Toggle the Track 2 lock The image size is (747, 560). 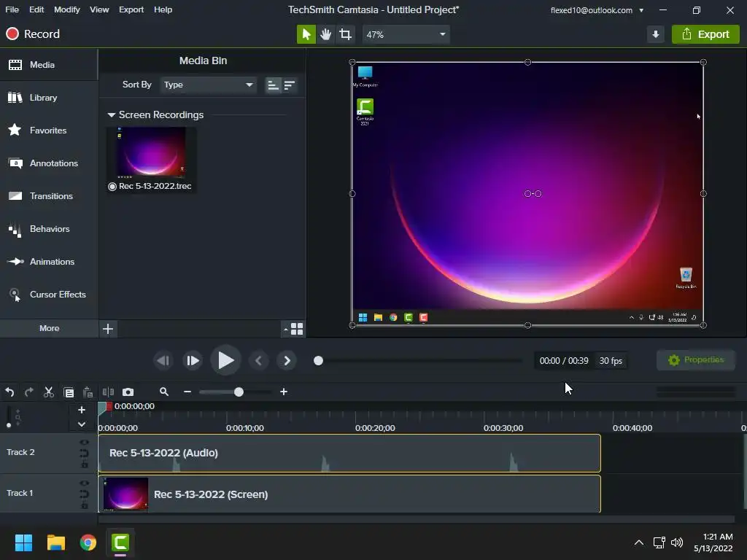pos(85,464)
